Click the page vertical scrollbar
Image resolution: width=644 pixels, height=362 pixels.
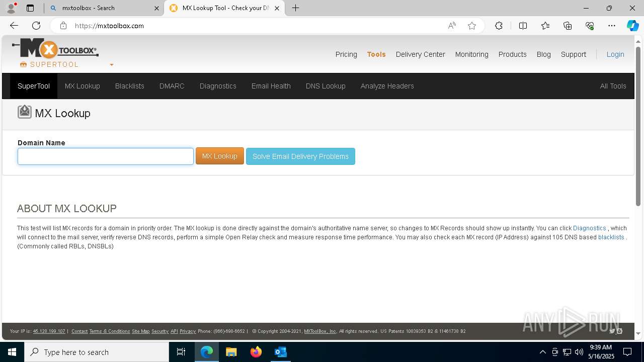[638, 126]
